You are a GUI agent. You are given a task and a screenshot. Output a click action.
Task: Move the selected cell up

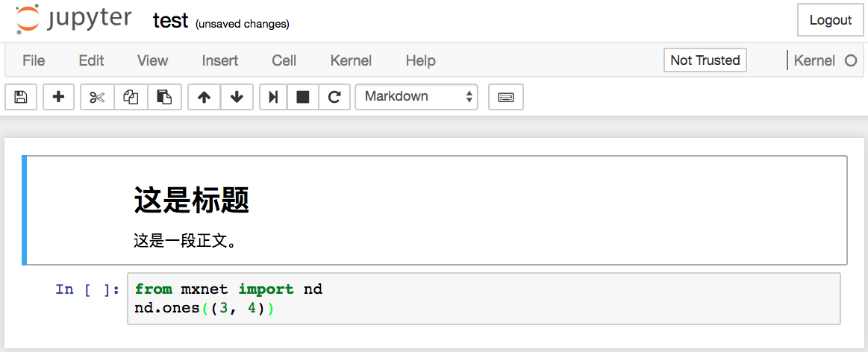coord(204,97)
